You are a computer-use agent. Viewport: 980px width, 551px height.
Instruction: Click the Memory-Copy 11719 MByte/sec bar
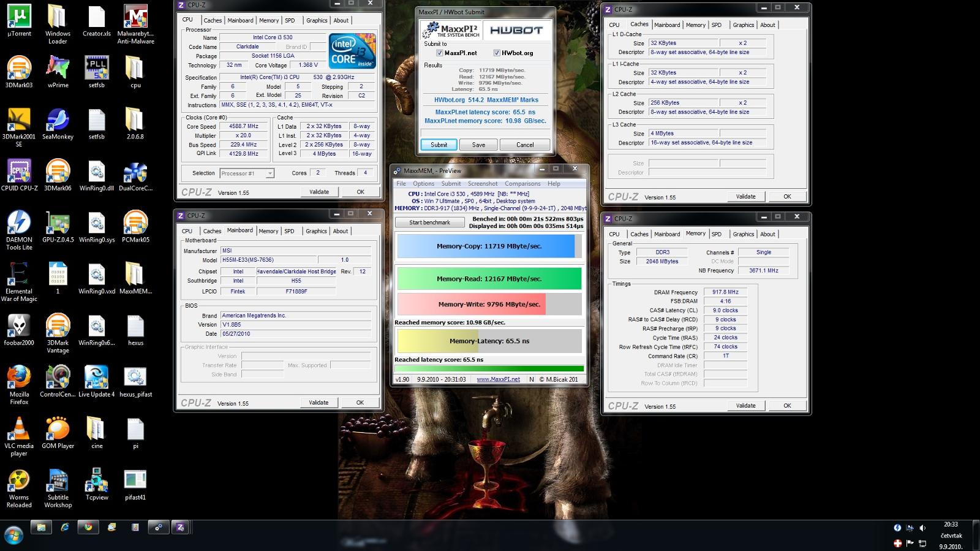coord(489,246)
